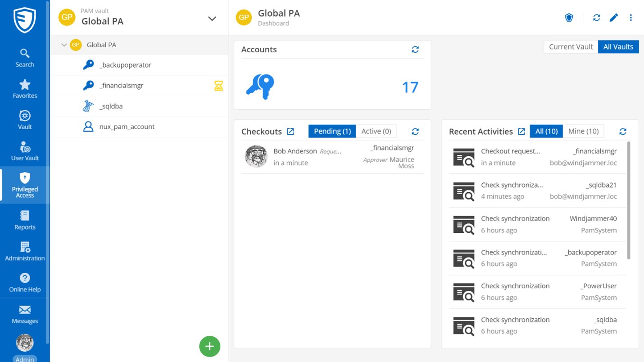Open Checkouts in a new view via external link icon
The width and height of the screenshot is (644, 362).
click(x=291, y=131)
